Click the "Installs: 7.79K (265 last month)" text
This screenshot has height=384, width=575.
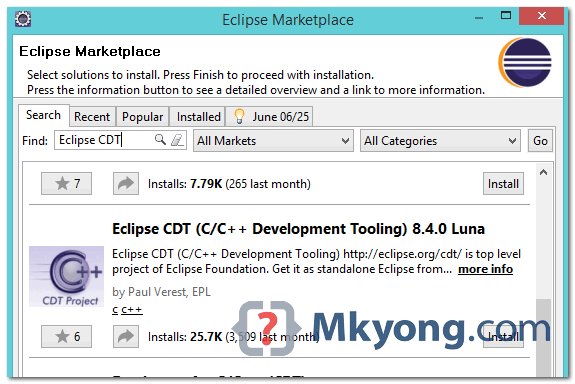(229, 184)
